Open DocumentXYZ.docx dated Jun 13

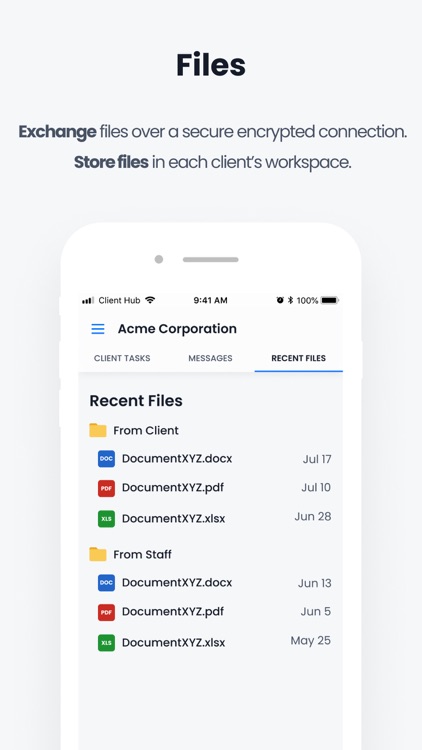[x=177, y=583]
